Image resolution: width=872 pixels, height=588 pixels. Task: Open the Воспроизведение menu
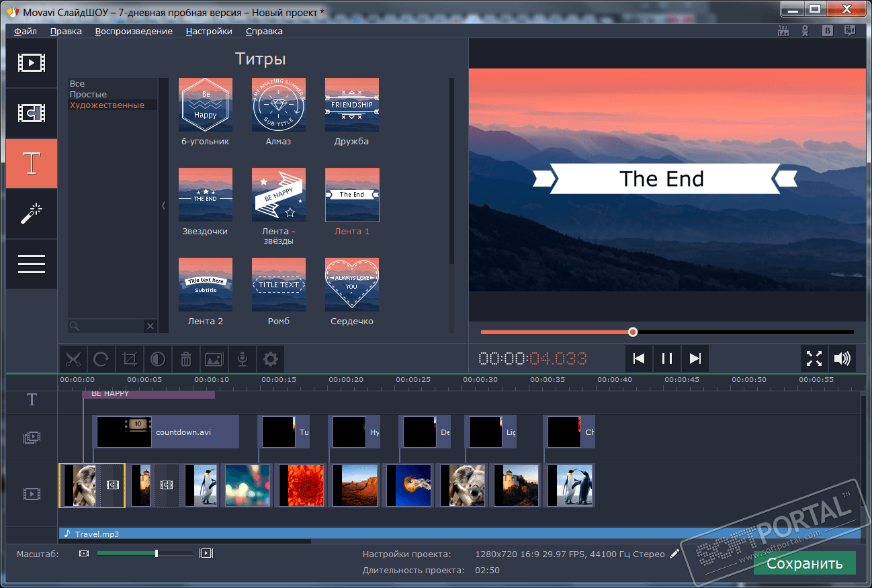coord(134,31)
